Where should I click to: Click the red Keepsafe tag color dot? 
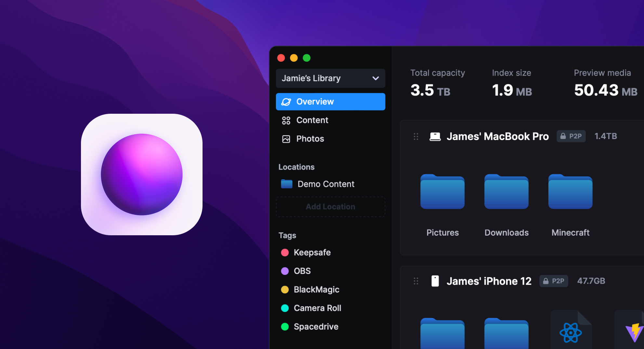pos(285,252)
